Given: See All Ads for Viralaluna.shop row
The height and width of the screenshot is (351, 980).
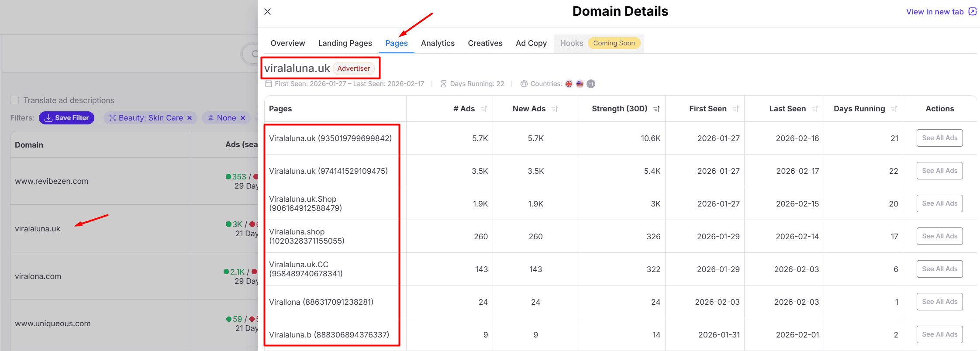Looking at the screenshot, I should pos(940,236).
